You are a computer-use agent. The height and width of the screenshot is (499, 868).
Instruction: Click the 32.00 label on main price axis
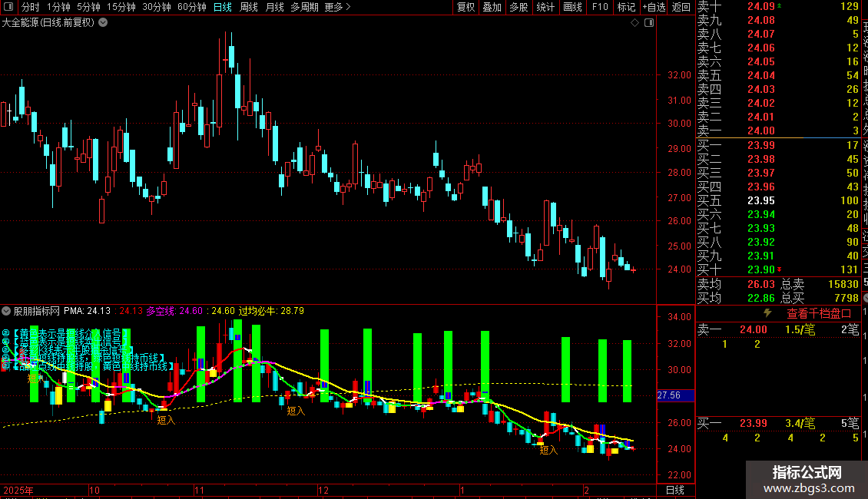(679, 75)
